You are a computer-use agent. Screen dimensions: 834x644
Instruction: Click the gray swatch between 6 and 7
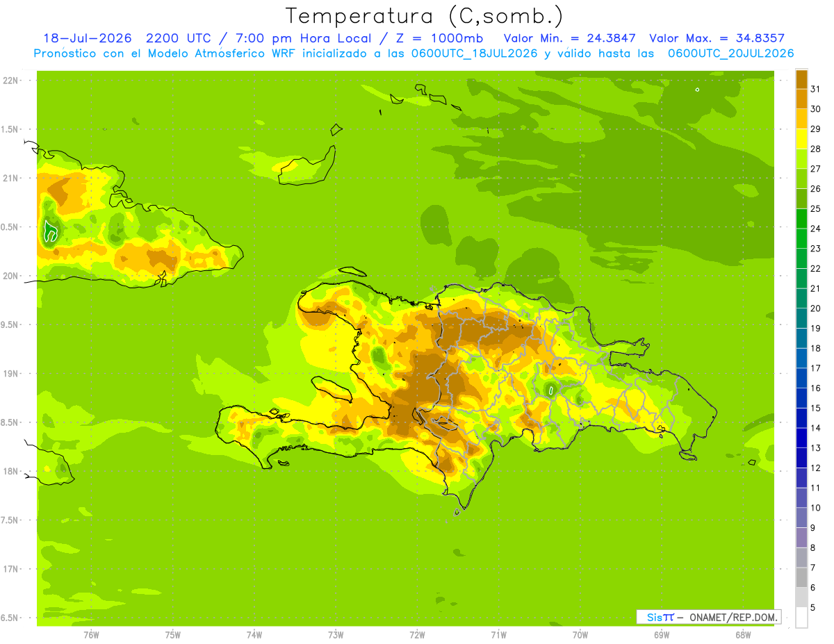point(801,577)
